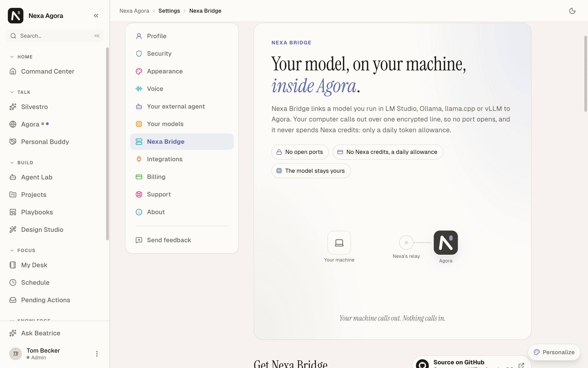
Task: Click the Projects folder icon
Action: 13,195
